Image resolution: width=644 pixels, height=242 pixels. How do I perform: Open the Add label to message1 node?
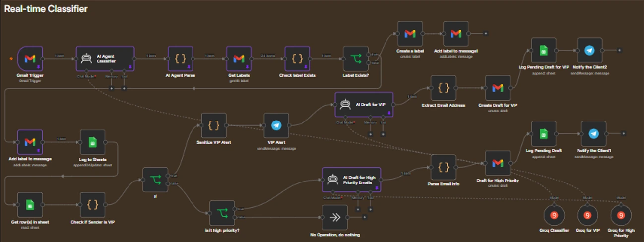click(x=456, y=33)
